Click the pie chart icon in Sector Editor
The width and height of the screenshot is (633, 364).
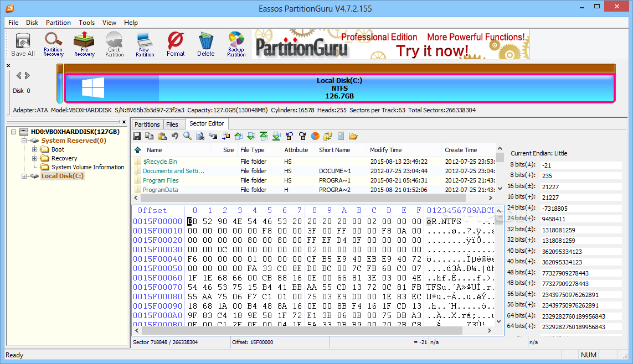pos(315,136)
